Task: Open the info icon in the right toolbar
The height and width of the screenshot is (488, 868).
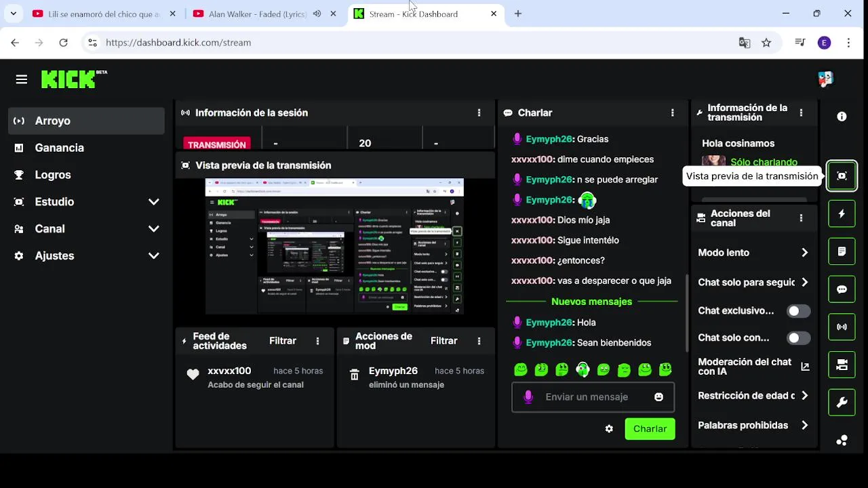Action: tap(842, 117)
